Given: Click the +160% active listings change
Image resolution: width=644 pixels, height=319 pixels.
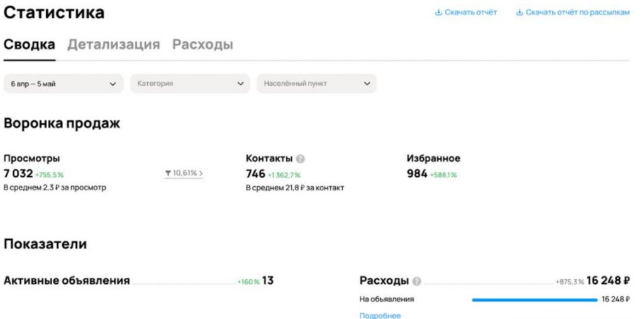Looking at the screenshot, I should 248,283.
